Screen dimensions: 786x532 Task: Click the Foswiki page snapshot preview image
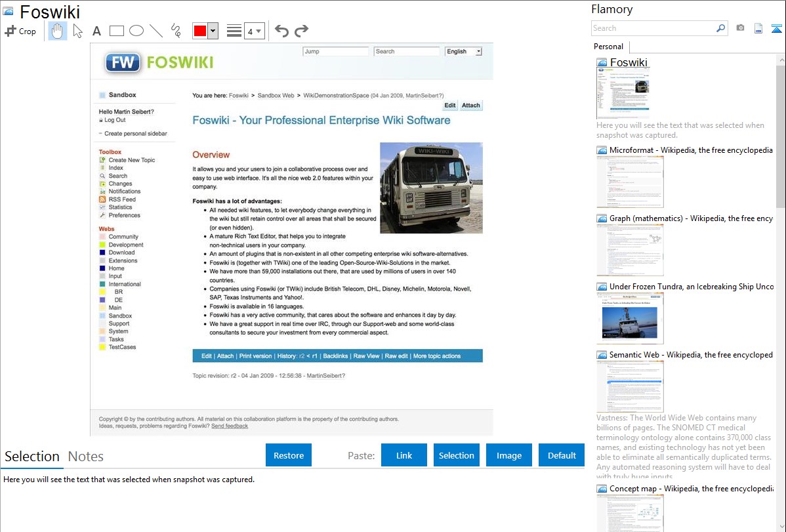click(x=292, y=239)
